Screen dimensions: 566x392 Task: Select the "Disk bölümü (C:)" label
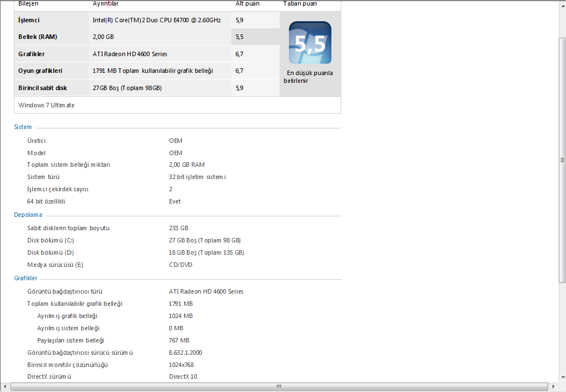point(51,240)
